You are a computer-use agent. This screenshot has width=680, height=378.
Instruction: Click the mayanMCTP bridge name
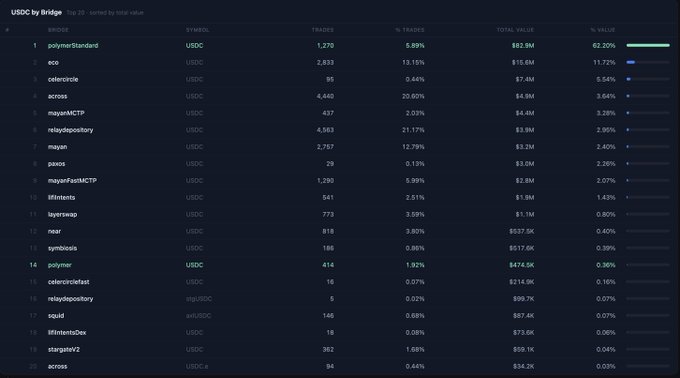(x=66, y=113)
